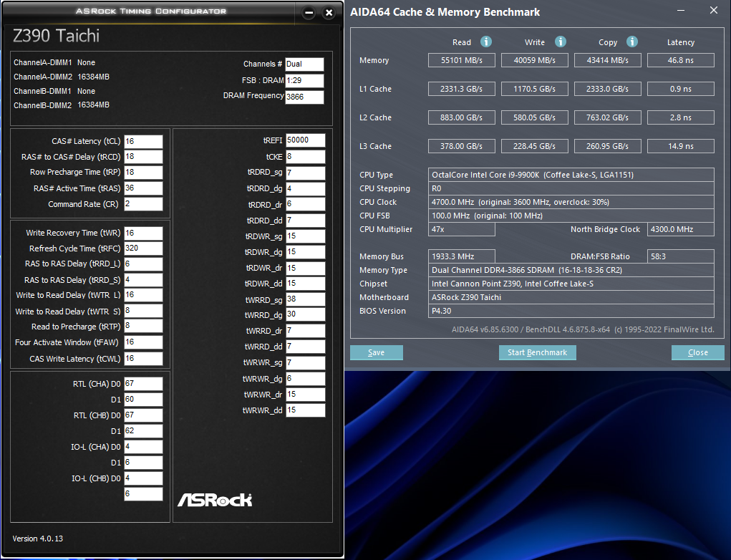Click the RTL (CHB) D0 field

click(x=143, y=415)
